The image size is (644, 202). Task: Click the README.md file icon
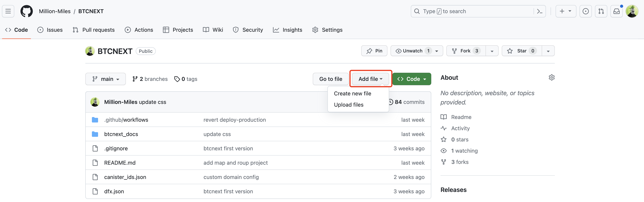point(95,163)
